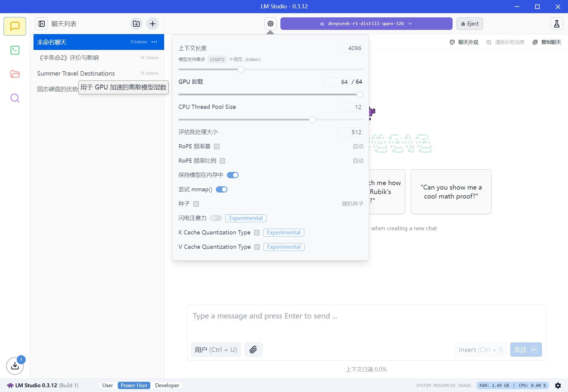
Task: Create a new chat folder
Action: 136,24
